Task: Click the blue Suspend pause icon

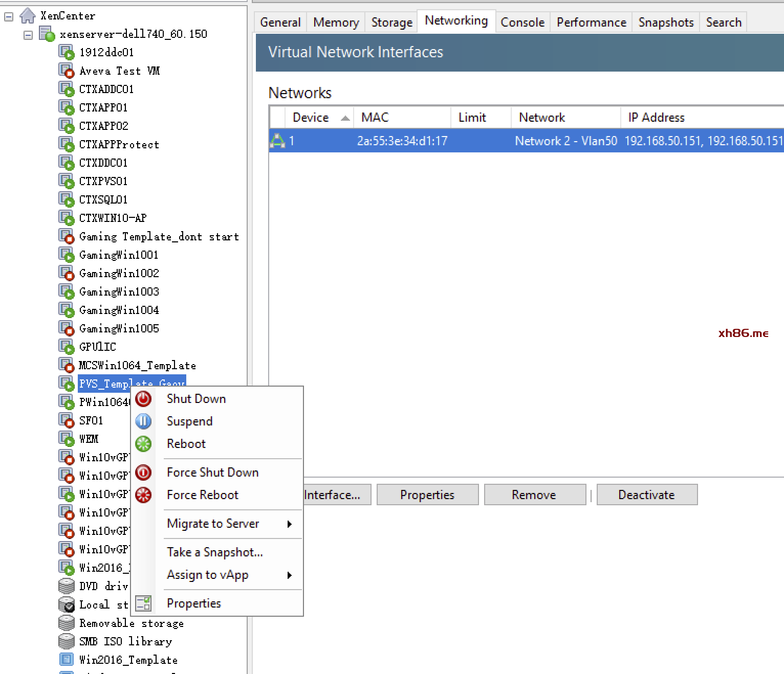Action: pos(143,421)
